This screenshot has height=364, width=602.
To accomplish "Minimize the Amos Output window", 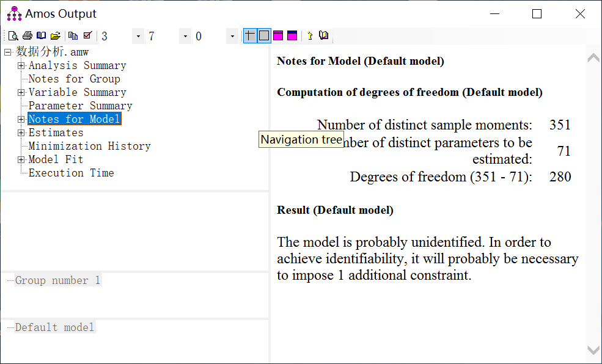I will coord(495,14).
